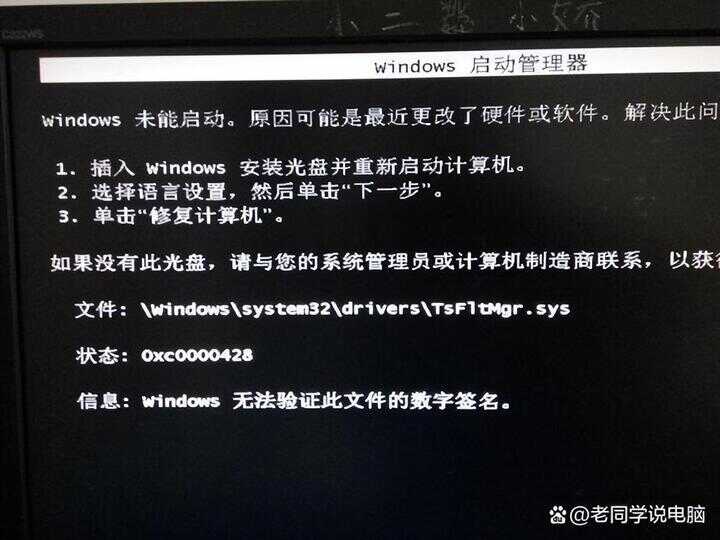The height and width of the screenshot is (540, 720).
Task: Click the 解决此问 text at line end
Action: pos(671,112)
